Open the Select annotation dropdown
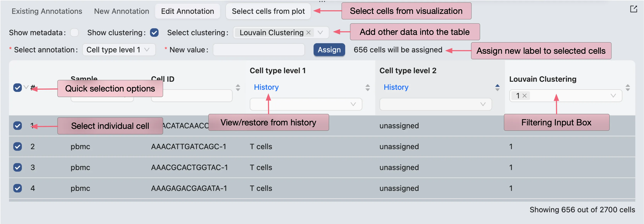 tap(119, 50)
